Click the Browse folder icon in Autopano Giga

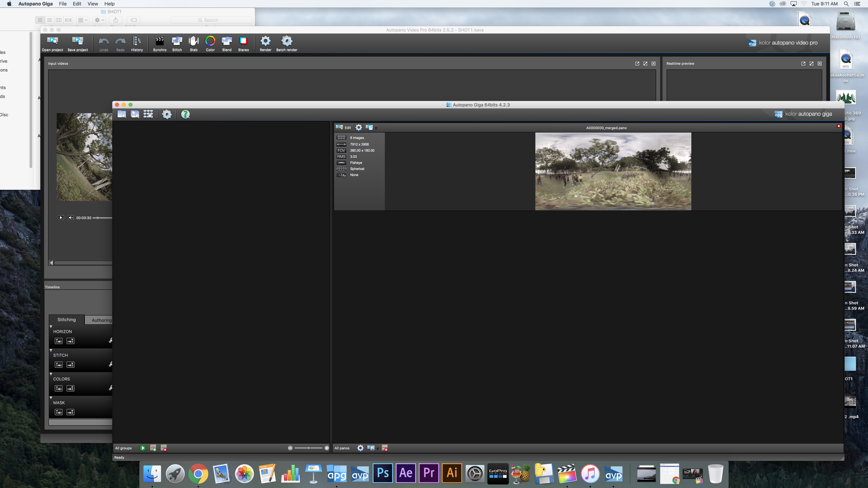click(x=122, y=114)
